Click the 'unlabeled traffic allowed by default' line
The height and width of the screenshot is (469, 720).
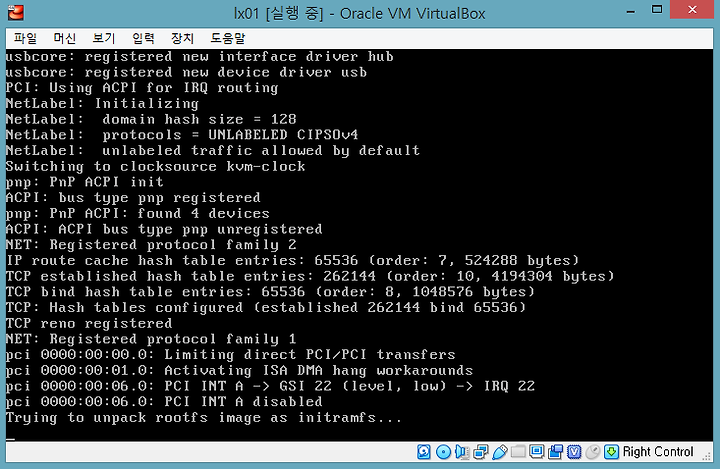coord(213,151)
